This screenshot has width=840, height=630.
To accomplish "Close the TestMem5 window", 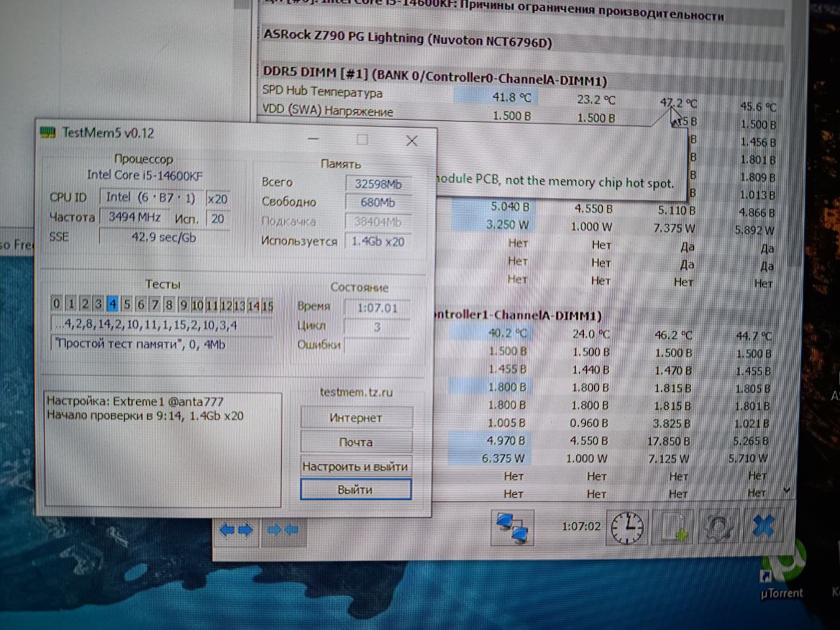I will point(411,140).
